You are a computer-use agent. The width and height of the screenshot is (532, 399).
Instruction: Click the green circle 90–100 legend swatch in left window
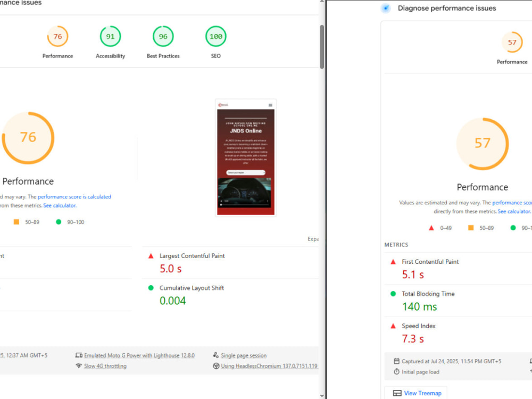tap(59, 222)
